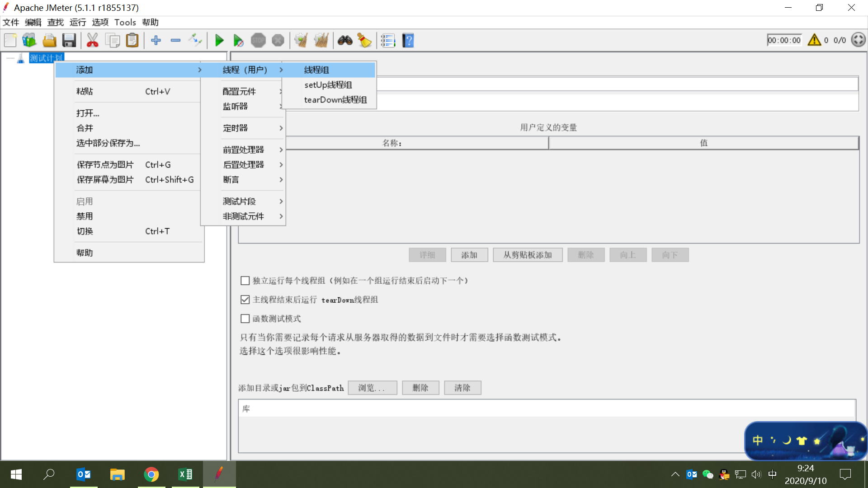868x488 pixels.
Task: Click the question mark Help icon
Action: tap(408, 41)
